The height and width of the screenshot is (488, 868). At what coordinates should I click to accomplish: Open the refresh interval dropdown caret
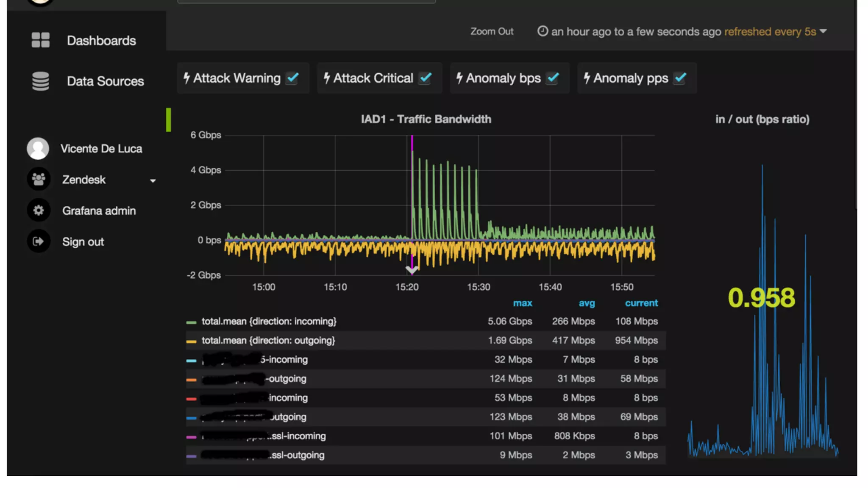click(823, 31)
